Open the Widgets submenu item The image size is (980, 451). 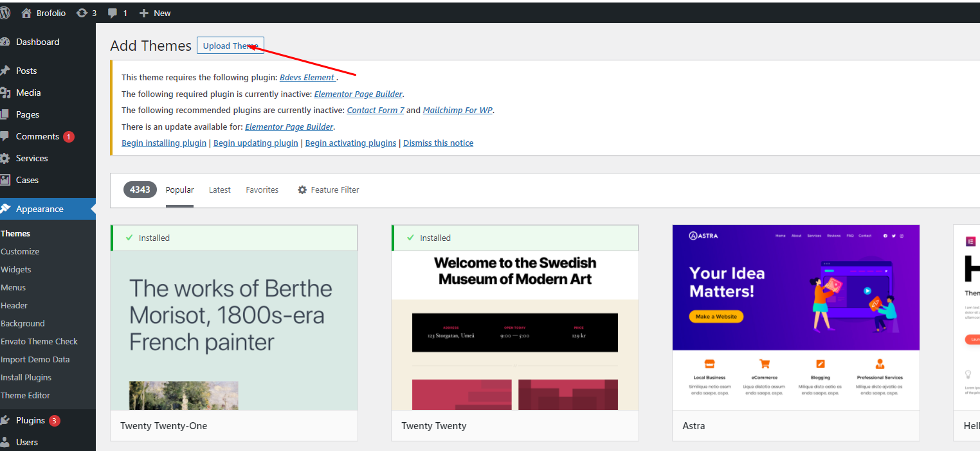point(16,269)
